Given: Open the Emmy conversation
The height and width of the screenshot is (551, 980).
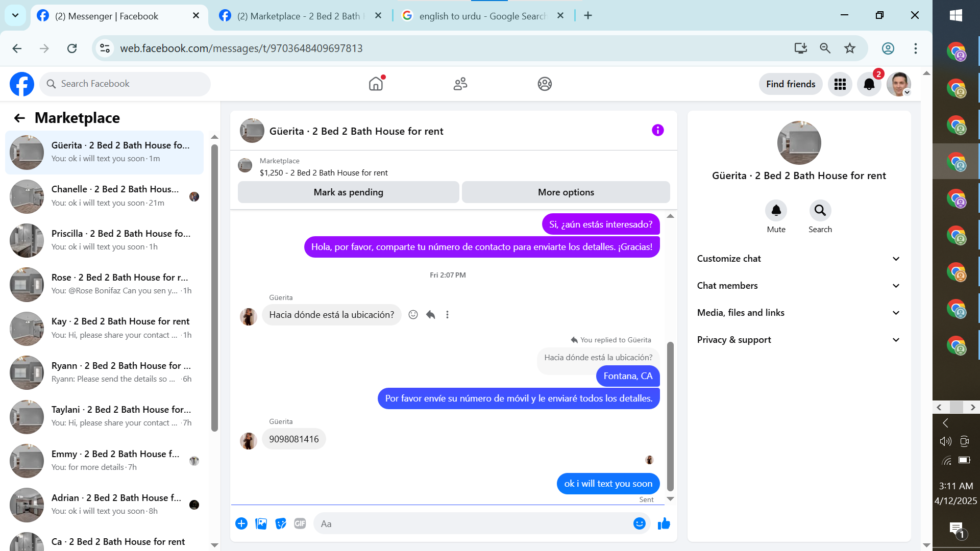Looking at the screenshot, I should (x=105, y=461).
